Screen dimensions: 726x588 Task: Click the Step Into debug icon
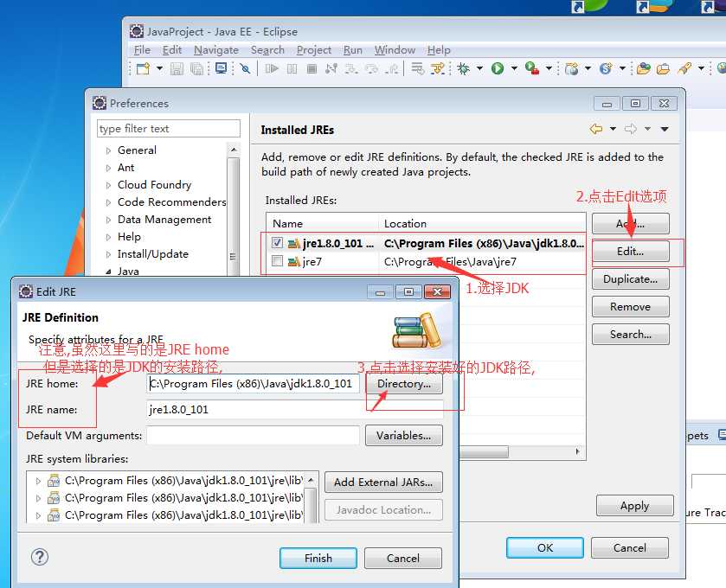[351, 69]
